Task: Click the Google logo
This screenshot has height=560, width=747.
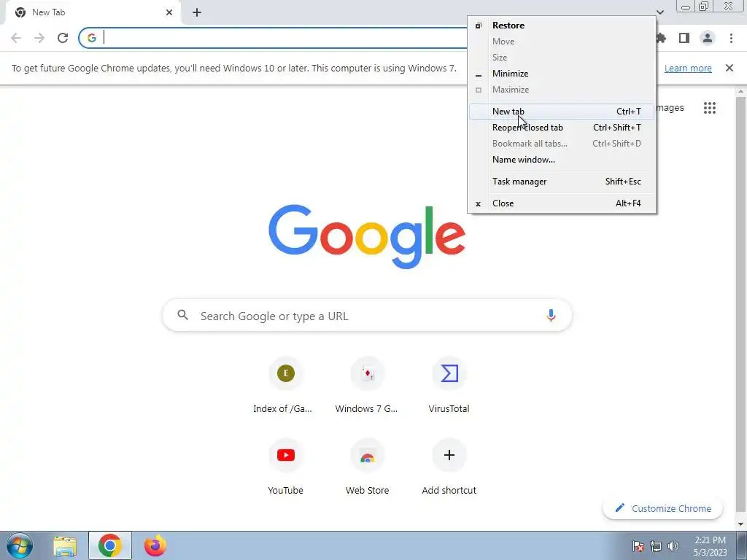Action: (367, 236)
